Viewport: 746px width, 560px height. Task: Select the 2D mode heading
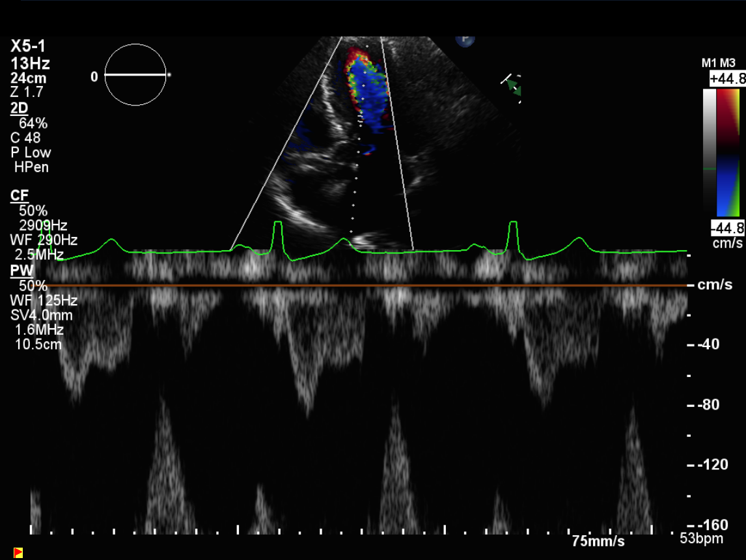[19, 109]
